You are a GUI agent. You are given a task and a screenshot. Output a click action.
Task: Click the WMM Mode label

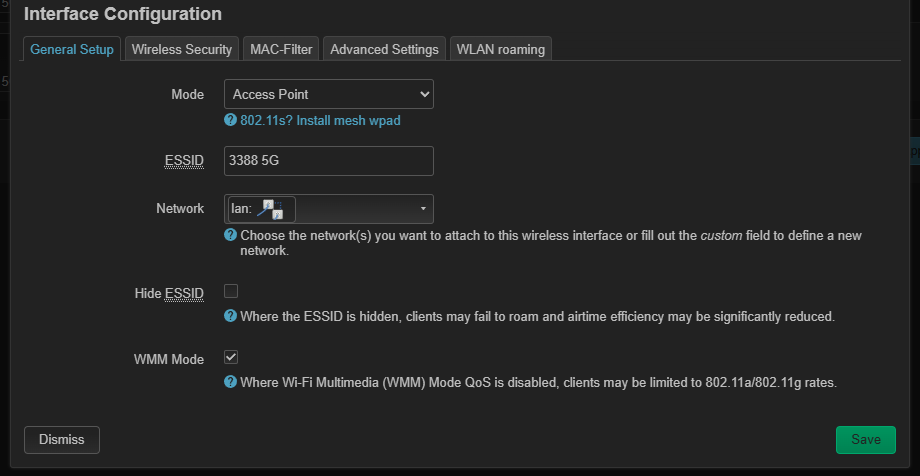coord(169,359)
